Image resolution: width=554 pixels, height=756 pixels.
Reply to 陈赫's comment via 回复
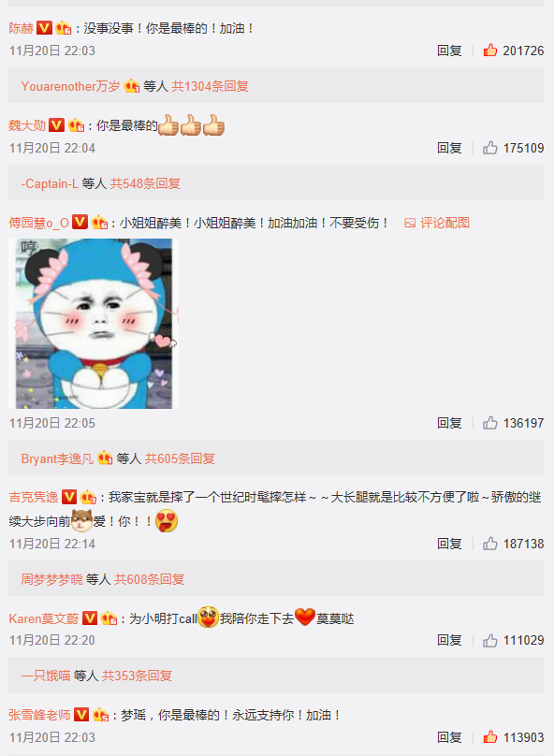coord(449,51)
